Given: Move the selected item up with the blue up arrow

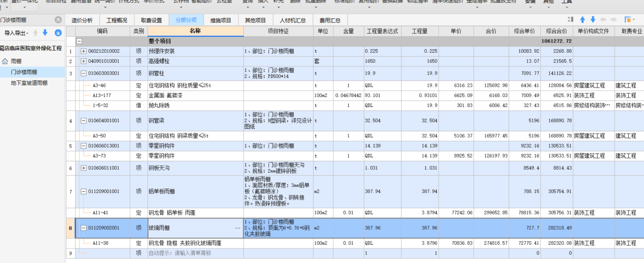Looking at the screenshot, I should pyautogui.click(x=583, y=19).
